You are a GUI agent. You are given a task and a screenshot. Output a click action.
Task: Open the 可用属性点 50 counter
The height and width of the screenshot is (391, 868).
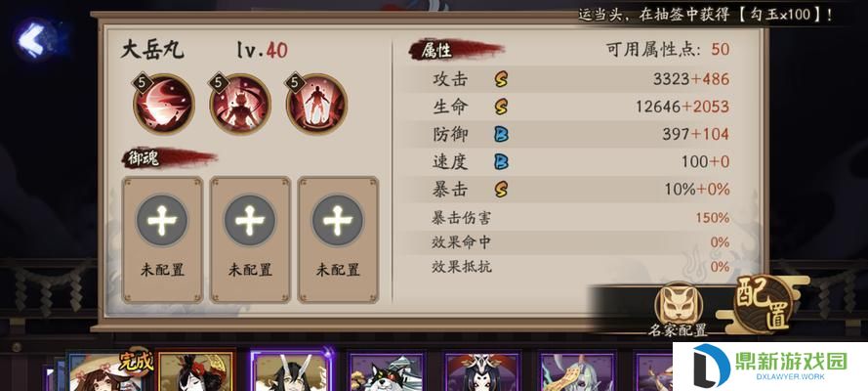click(668, 49)
